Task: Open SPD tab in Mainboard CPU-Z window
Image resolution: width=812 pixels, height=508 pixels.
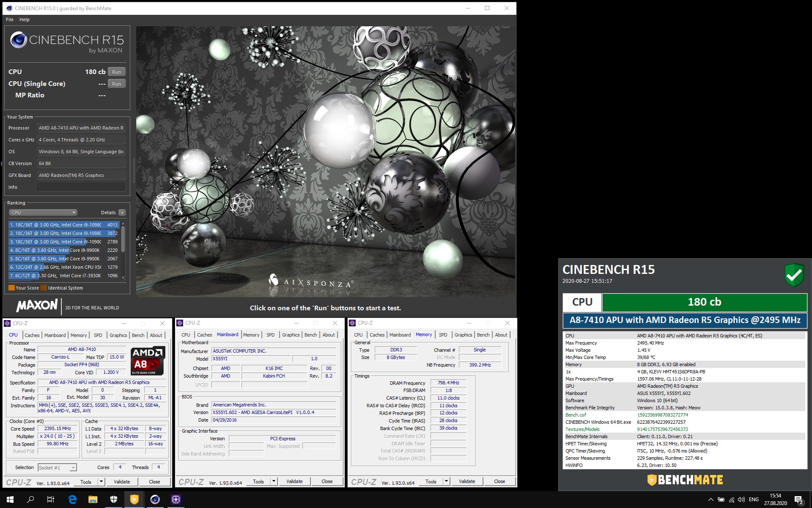Action: pyautogui.click(x=271, y=335)
